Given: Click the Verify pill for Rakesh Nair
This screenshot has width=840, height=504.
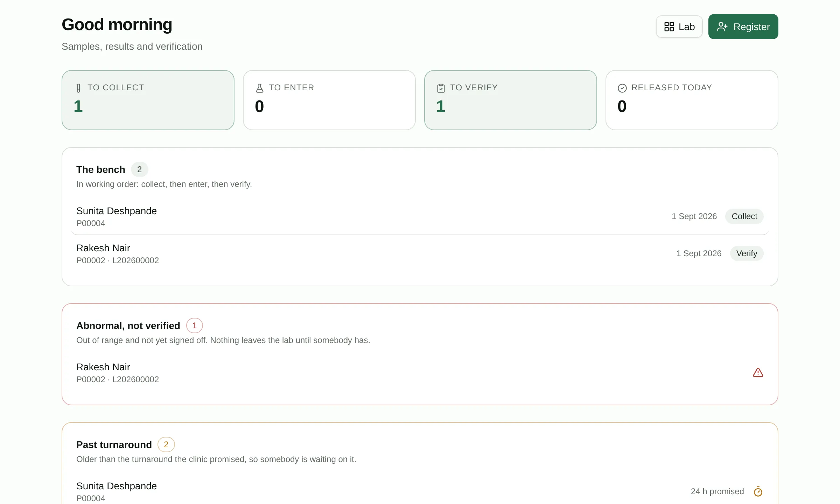Looking at the screenshot, I should (x=747, y=253).
